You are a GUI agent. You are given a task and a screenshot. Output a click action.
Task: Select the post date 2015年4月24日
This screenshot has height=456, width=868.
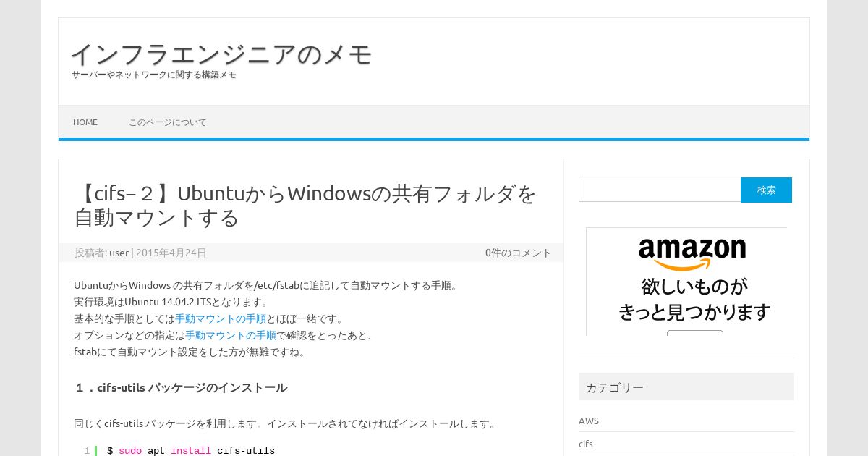point(171,253)
